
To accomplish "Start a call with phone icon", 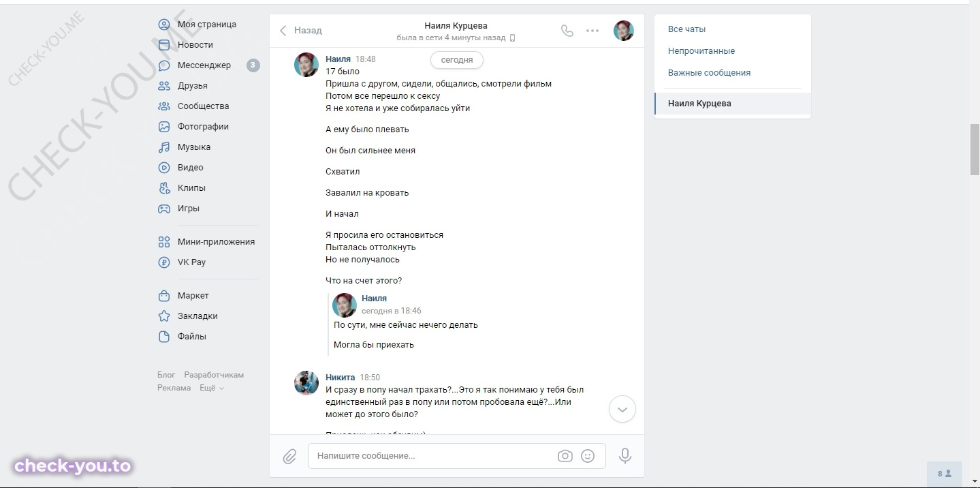I will [567, 31].
